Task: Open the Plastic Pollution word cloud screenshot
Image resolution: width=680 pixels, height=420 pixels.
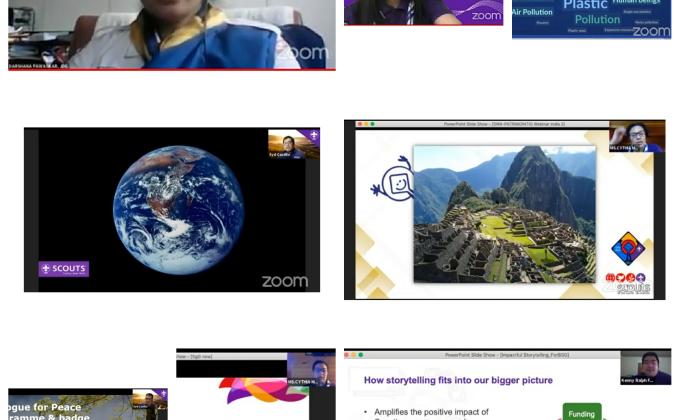Action: pyautogui.click(x=592, y=19)
